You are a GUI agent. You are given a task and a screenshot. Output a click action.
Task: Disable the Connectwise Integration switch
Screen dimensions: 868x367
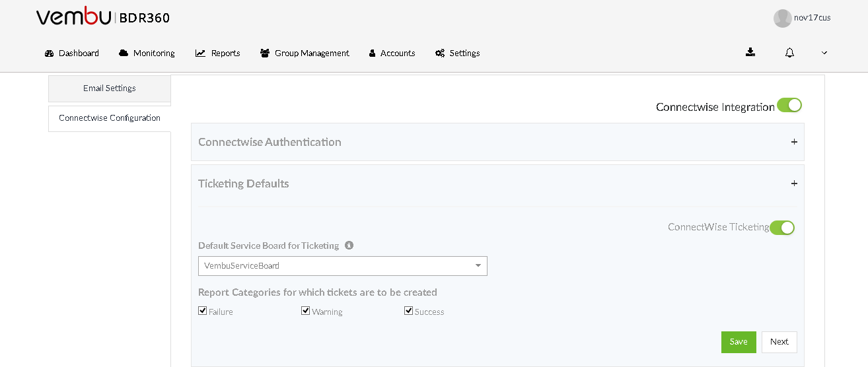(x=789, y=105)
